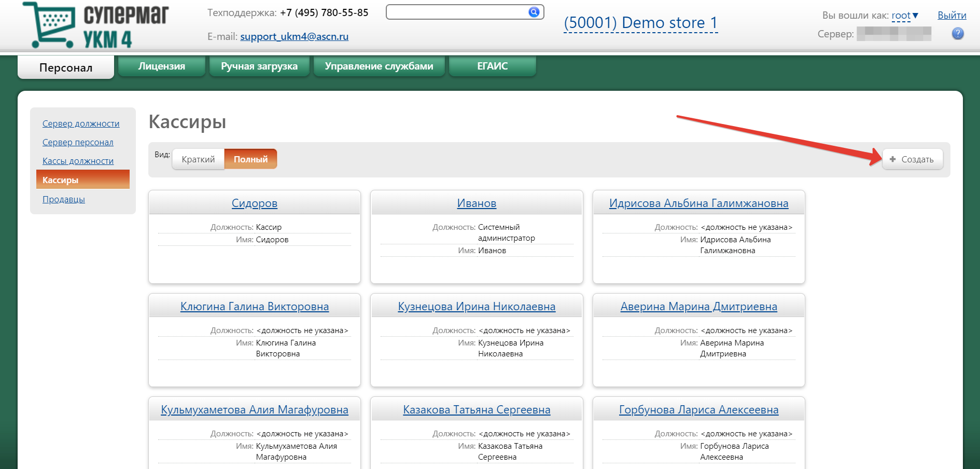Open the Персонал tab

coord(66,67)
